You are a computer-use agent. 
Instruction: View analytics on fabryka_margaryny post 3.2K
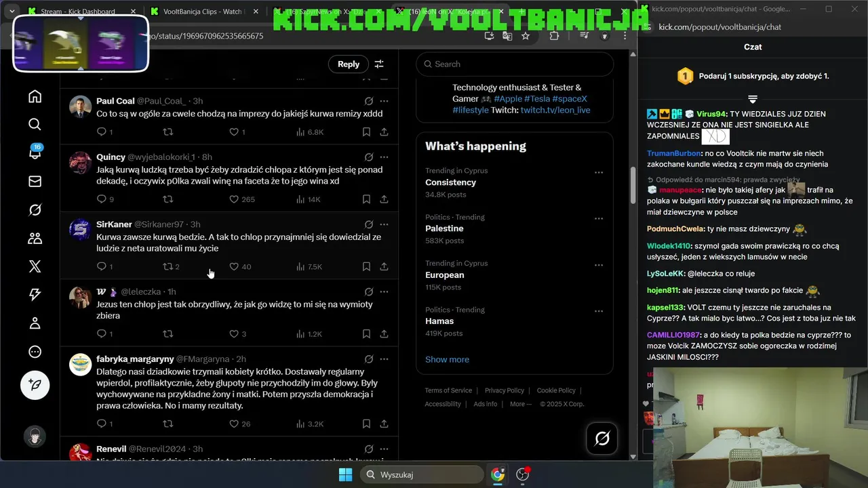(x=310, y=424)
